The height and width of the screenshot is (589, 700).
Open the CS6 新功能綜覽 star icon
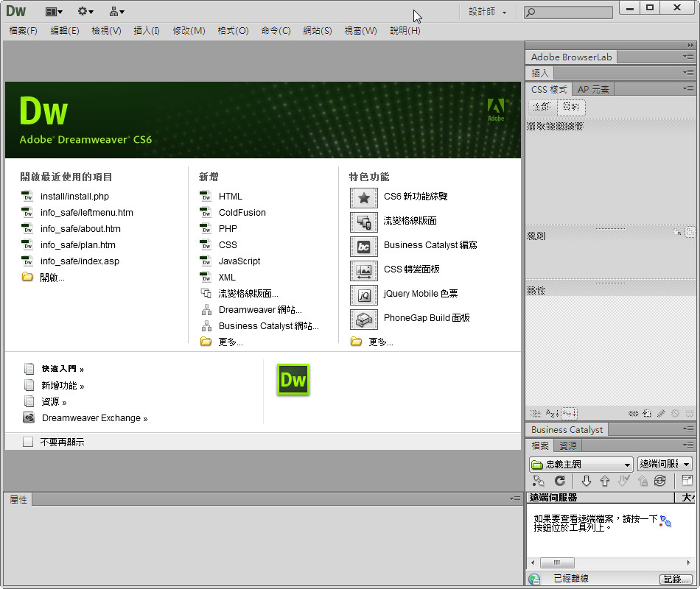click(363, 197)
